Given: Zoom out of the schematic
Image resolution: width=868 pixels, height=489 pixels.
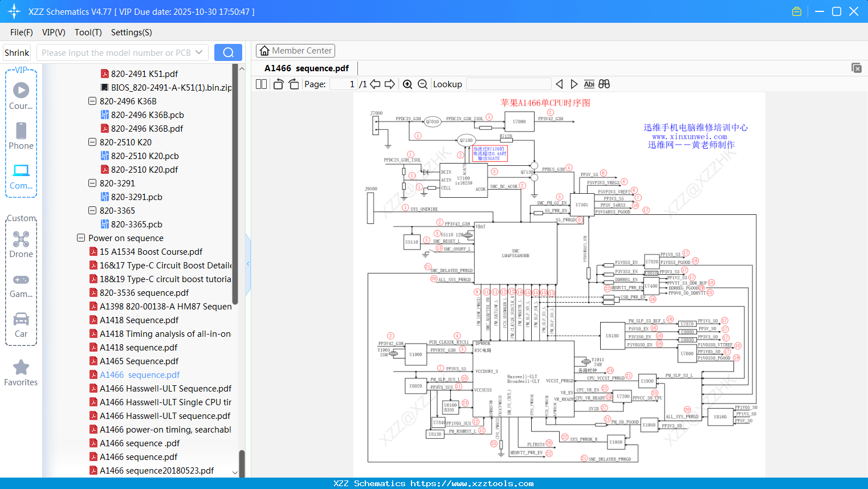Looking at the screenshot, I should [422, 84].
